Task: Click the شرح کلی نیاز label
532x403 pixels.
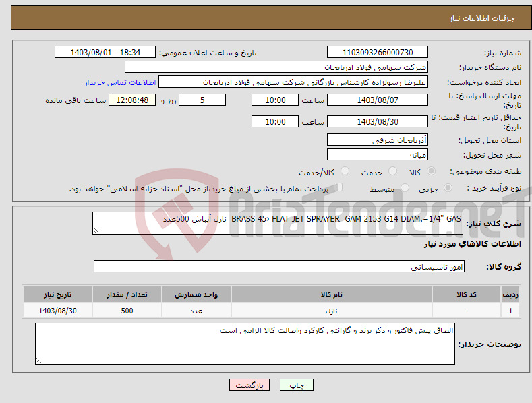Action: [494, 224]
